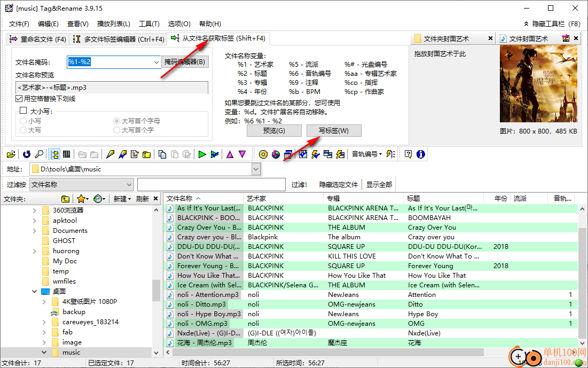The height and width of the screenshot is (368, 588).
Task: Click the file cover art picture icon
Action: [566, 38]
